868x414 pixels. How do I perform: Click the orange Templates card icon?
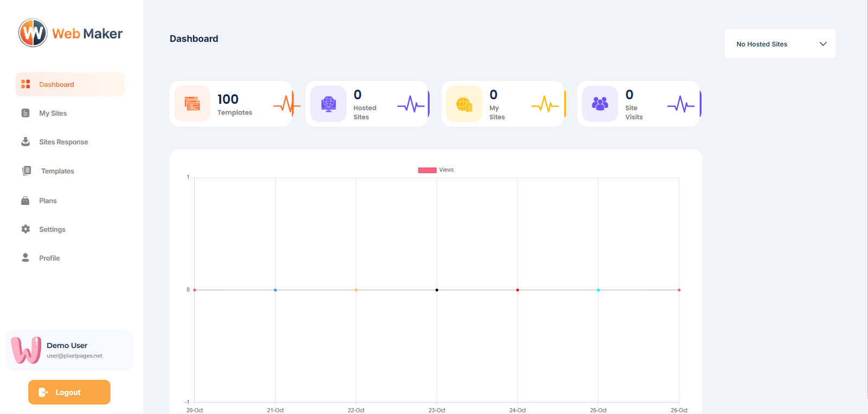pos(192,104)
